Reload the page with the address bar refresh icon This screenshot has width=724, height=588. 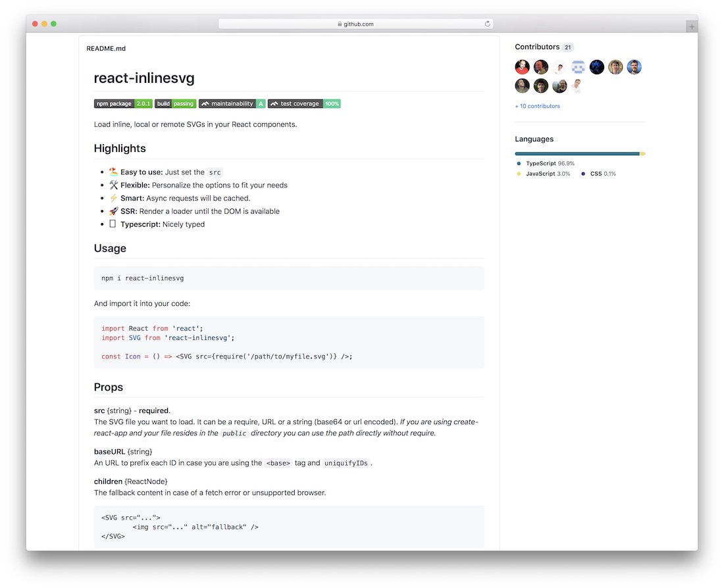tap(487, 24)
